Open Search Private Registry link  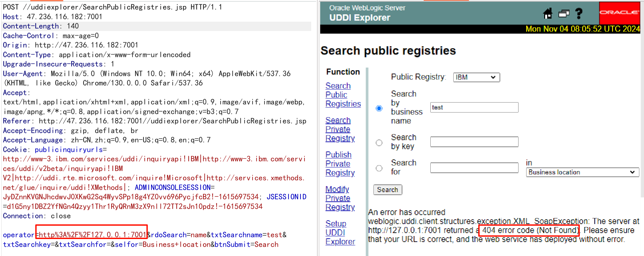click(340, 129)
